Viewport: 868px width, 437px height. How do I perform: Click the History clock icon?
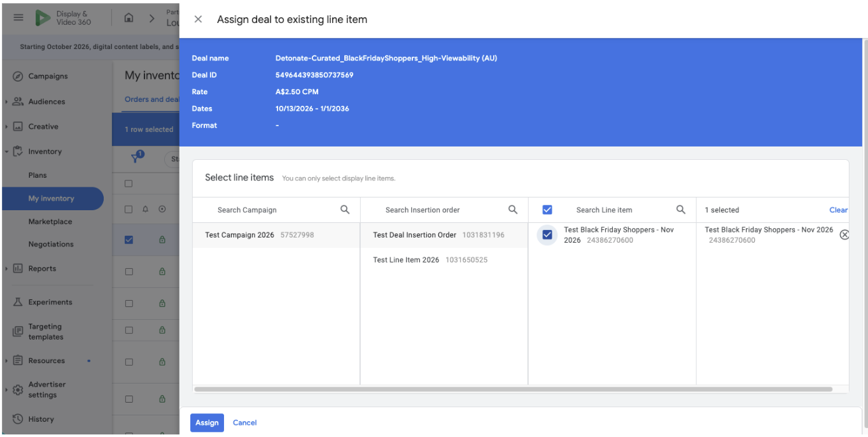point(18,419)
